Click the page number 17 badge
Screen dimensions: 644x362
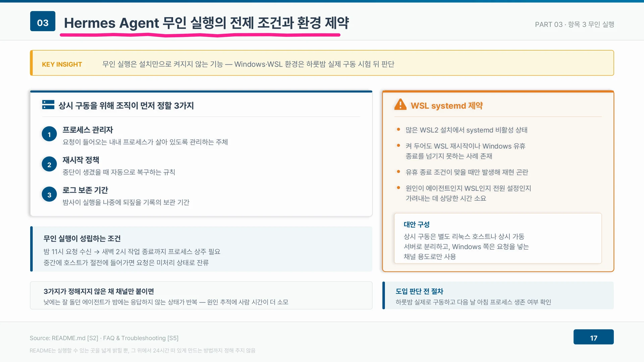(593, 337)
